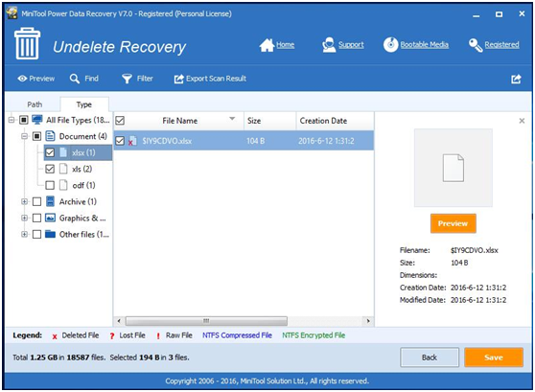The width and height of the screenshot is (535, 392).
Task: Click the Find magnifier icon
Action: click(x=75, y=79)
